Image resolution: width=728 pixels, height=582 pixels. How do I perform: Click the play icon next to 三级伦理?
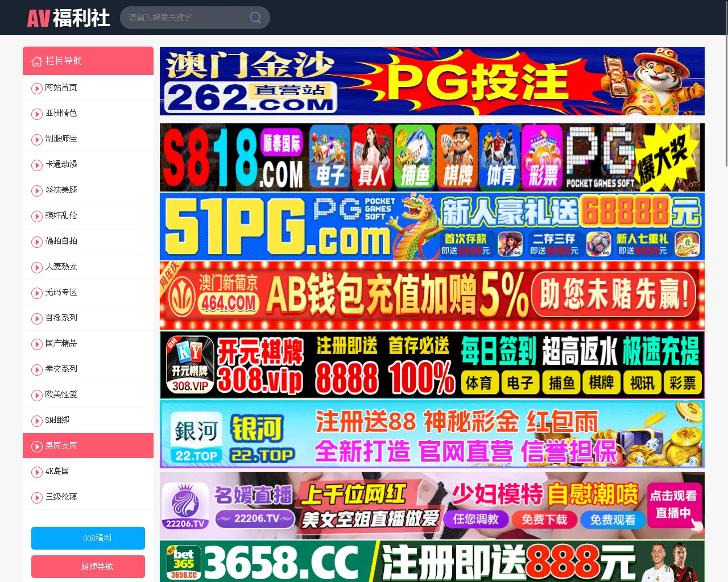coord(37,497)
